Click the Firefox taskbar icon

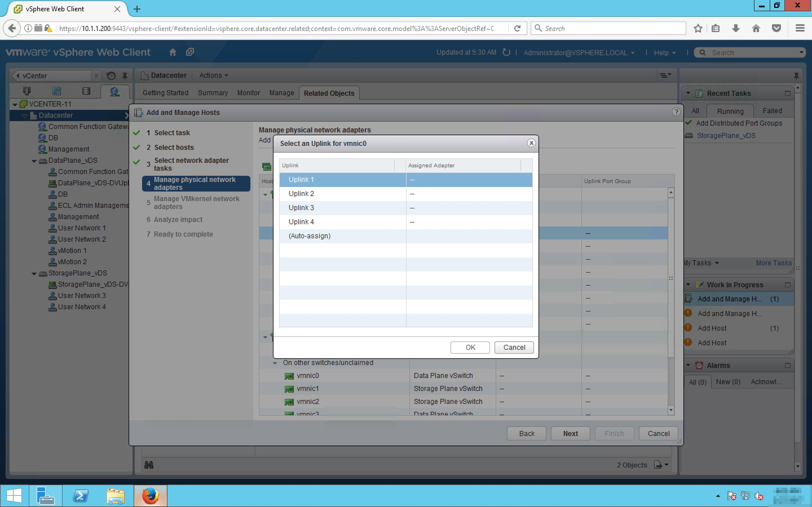click(150, 496)
